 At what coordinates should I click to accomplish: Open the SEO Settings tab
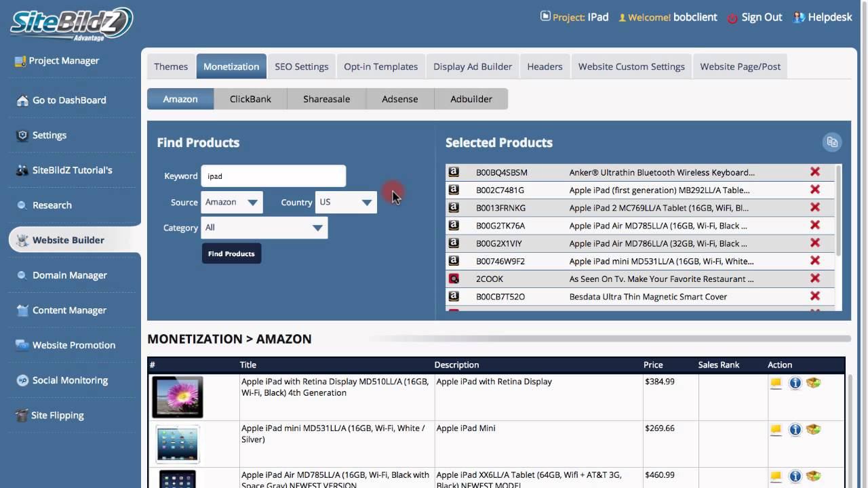[302, 66]
